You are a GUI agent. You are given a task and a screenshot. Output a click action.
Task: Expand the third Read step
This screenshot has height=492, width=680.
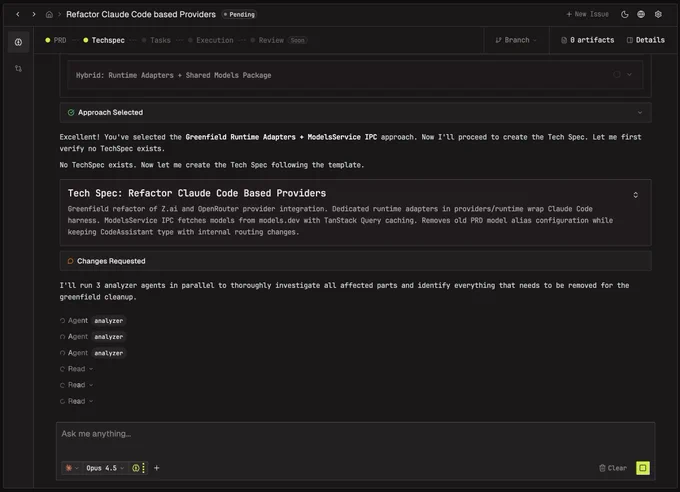(x=77, y=401)
